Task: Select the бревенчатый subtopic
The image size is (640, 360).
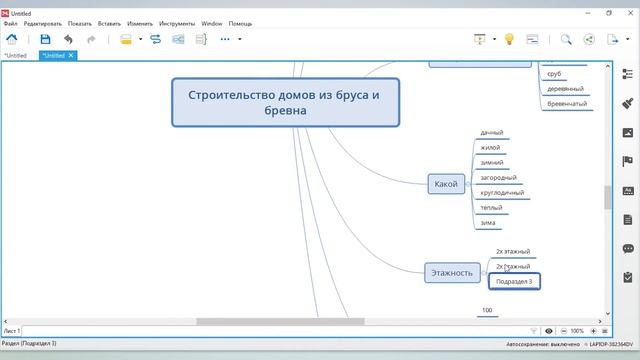Action: 567,104
